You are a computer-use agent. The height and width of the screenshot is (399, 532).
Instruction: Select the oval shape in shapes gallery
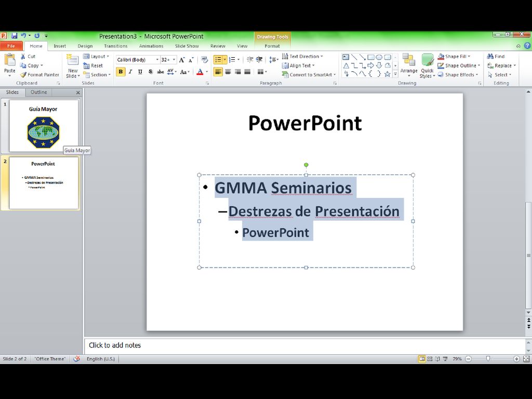click(379, 57)
